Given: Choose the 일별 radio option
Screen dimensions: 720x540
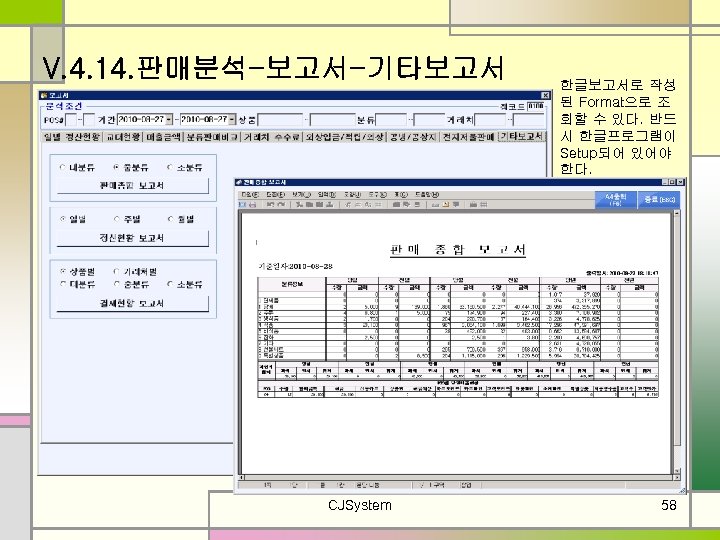Looking at the screenshot, I should (x=62, y=219).
